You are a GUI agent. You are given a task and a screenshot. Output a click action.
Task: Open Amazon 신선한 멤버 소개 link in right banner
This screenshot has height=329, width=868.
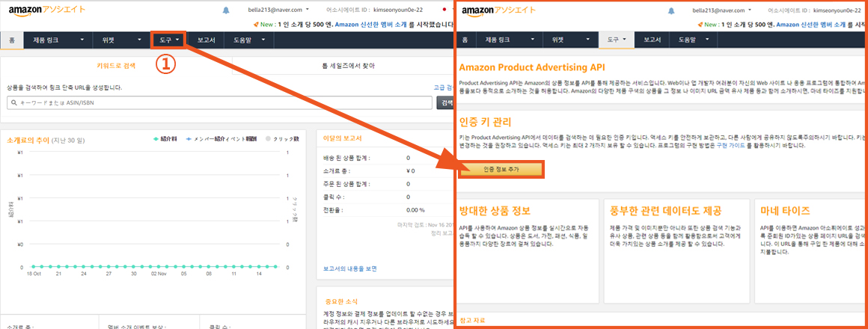pyautogui.click(x=810, y=25)
